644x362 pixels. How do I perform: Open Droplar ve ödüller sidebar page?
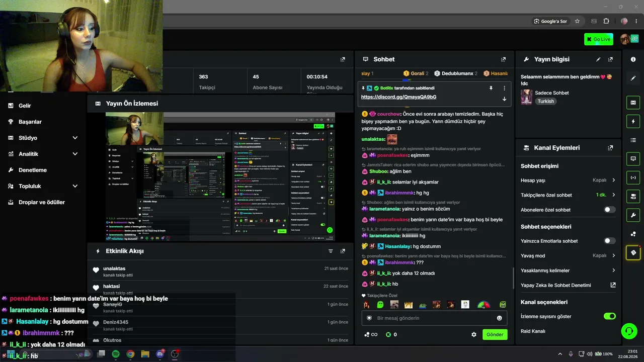[x=43, y=202]
